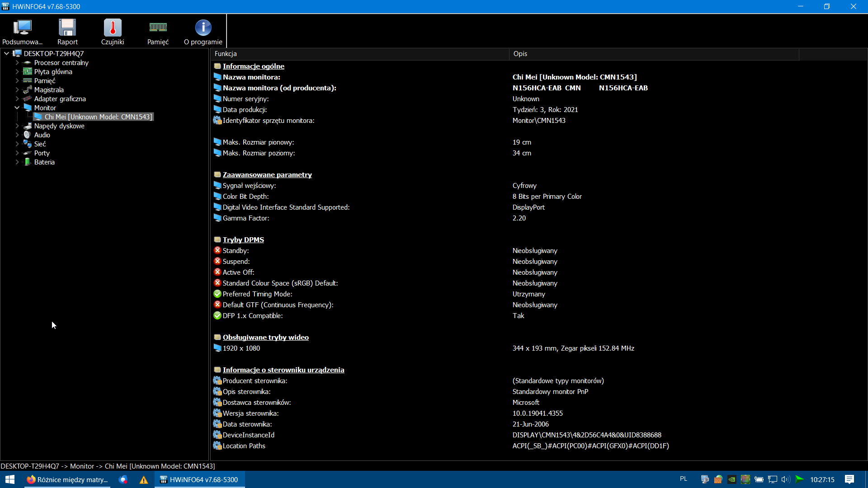Click the monitor icon beside Gamma Factor
This screenshot has height=488, width=868.
tap(217, 218)
